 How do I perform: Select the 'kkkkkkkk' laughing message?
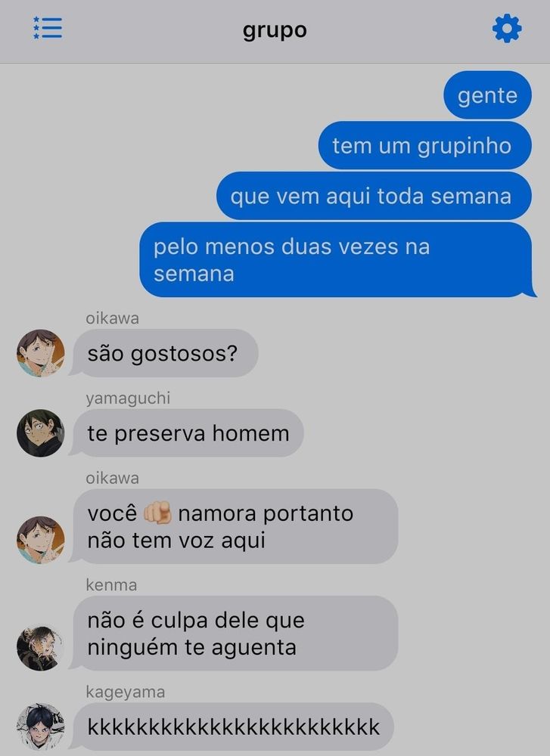(x=232, y=727)
